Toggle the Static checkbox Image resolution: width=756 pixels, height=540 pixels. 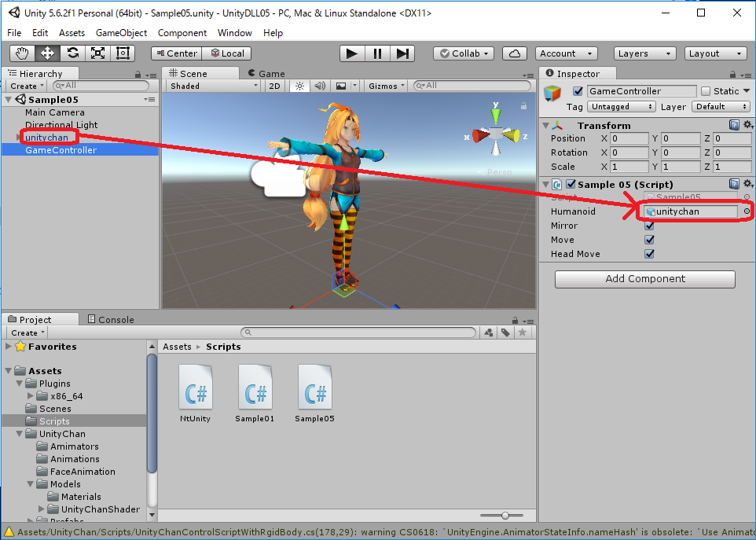click(x=705, y=91)
